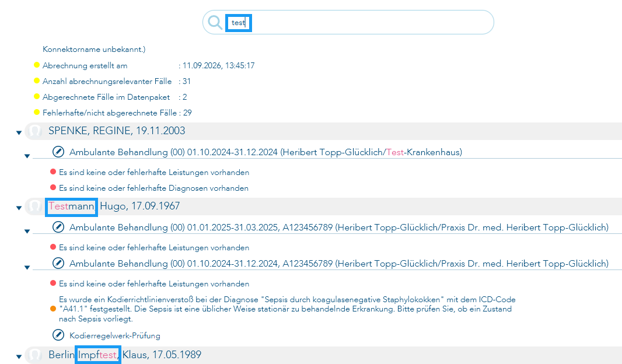Open Testmann's Ambulante Behandlung 01.01.2025-31.03.2025 row

[339, 227]
